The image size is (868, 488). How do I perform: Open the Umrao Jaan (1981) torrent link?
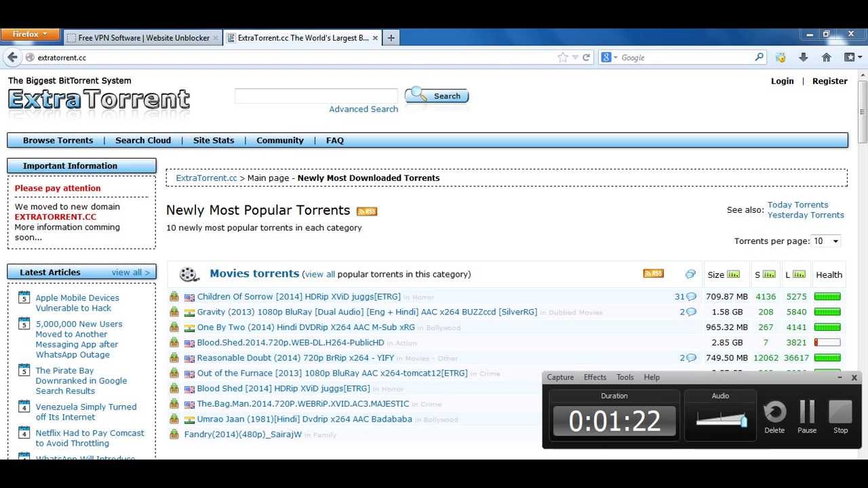pyautogui.click(x=304, y=419)
